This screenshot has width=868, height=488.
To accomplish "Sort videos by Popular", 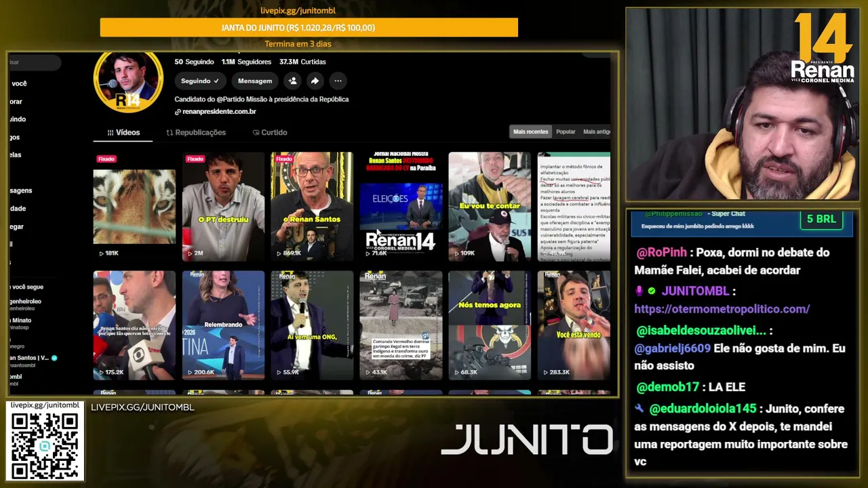I will tap(566, 131).
